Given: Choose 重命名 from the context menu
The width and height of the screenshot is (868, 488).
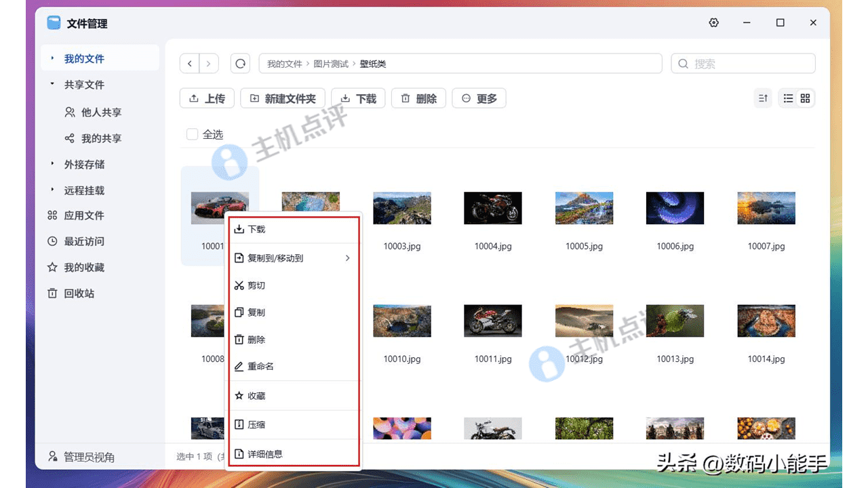Looking at the screenshot, I should (x=260, y=367).
